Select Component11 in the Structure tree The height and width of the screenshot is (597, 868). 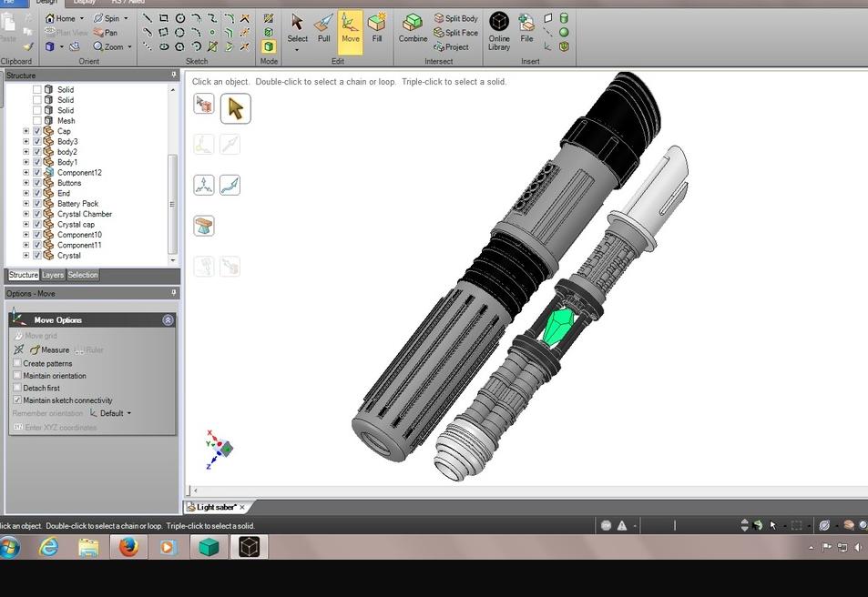click(x=79, y=245)
